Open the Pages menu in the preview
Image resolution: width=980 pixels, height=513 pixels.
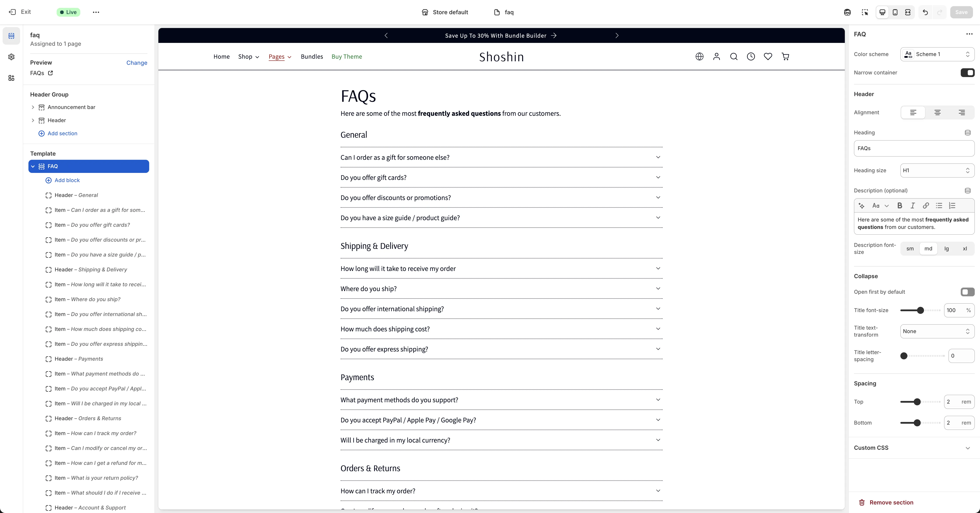click(280, 56)
